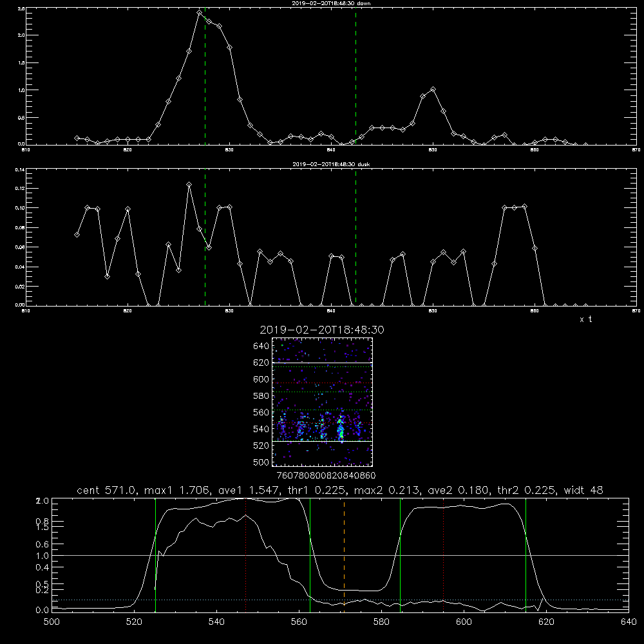Click the white horizontal line at 1.0 in bottom plot

click(x=340, y=555)
